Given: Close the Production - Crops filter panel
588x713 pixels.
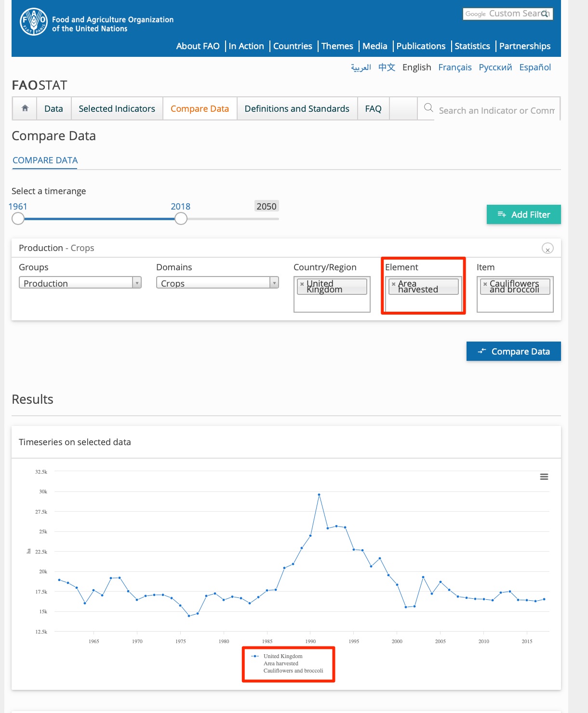Looking at the screenshot, I should (548, 249).
